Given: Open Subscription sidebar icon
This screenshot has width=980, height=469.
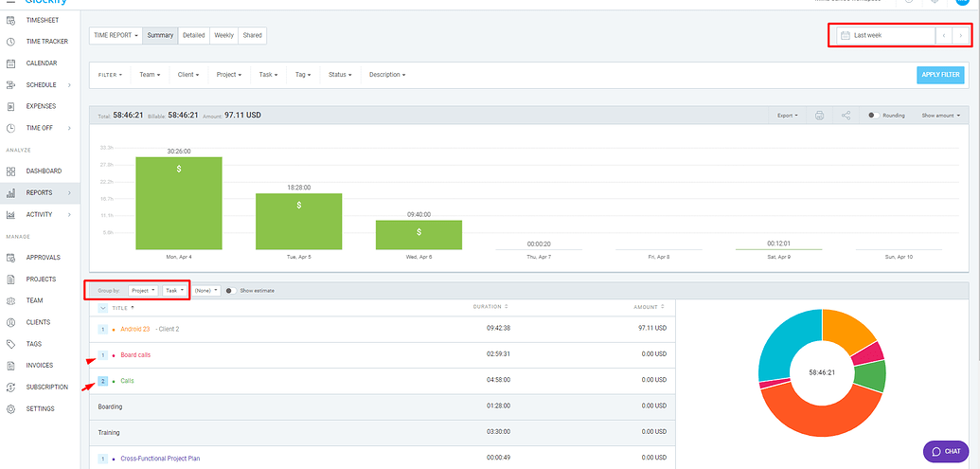Looking at the screenshot, I should pyautogui.click(x=10, y=388).
